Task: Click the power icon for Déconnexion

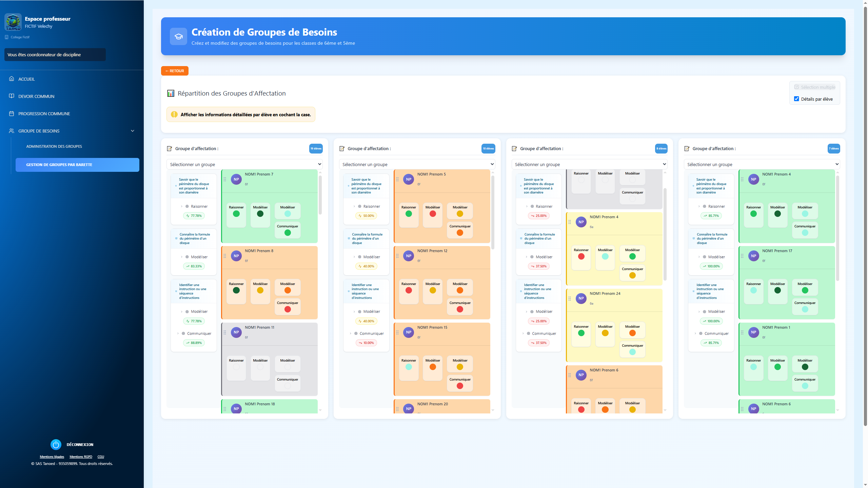Action: [56, 444]
